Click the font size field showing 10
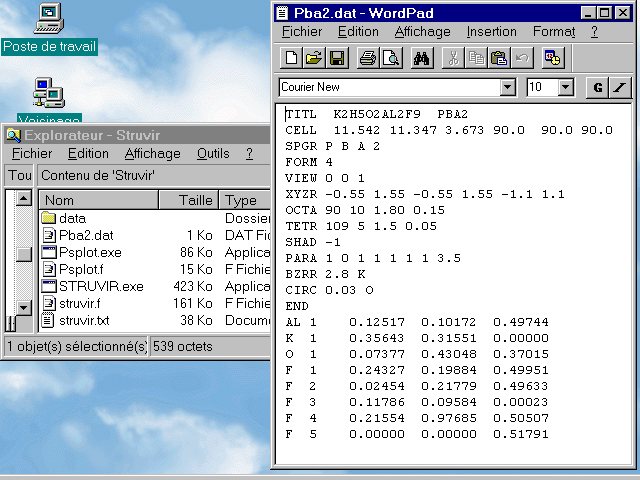The image size is (640, 480). coord(542,87)
